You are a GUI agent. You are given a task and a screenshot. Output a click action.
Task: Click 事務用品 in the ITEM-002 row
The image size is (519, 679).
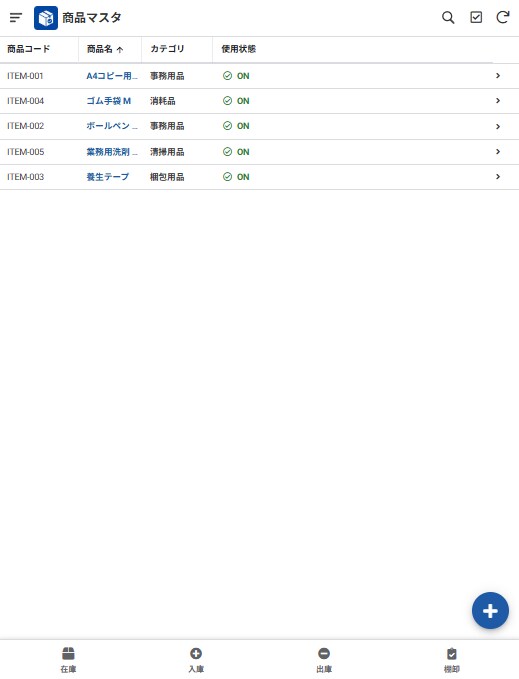(x=167, y=126)
